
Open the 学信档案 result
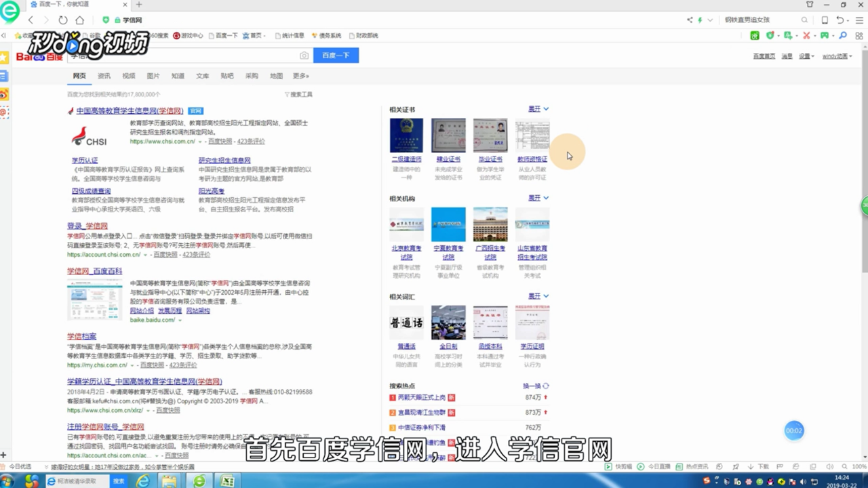(x=82, y=336)
